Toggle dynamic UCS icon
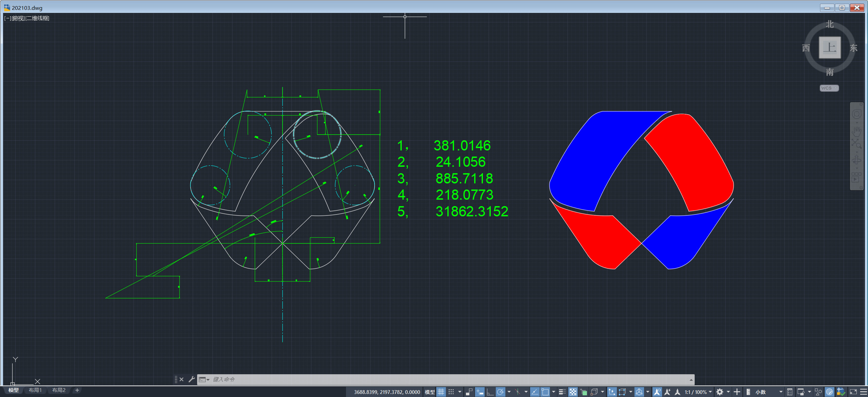The width and height of the screenshot is (868, 397). (611, 392)
